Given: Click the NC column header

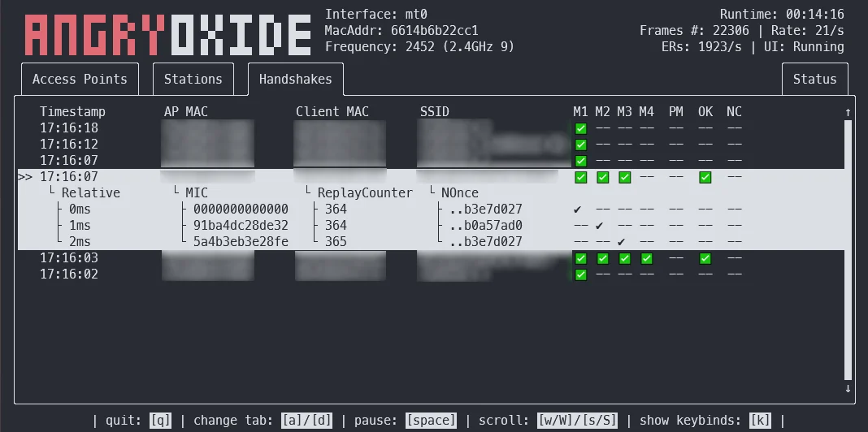Looking at the screenshot, I should [x=734, y=112].
